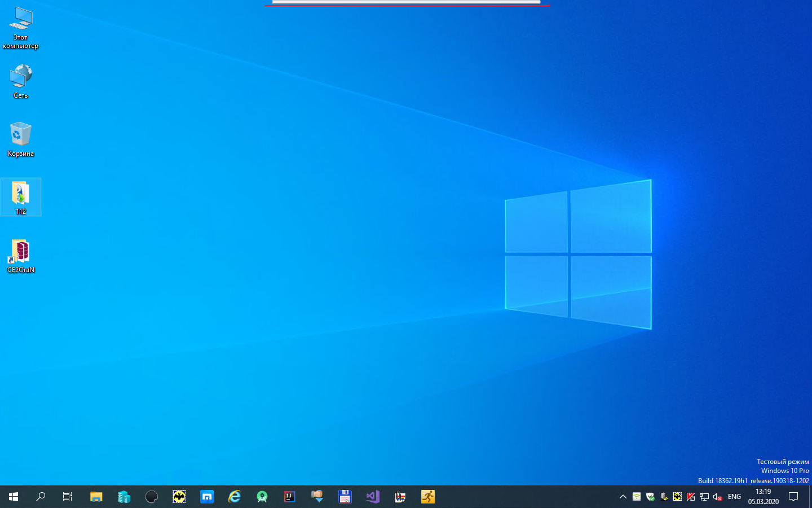The width and height of the screenshot is (812, 508).
Task: Open Task View from taskbar
Action: pos(68,497)
